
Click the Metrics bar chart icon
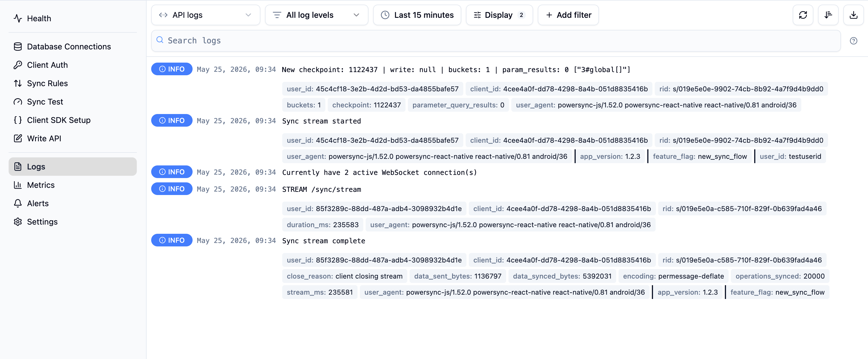click(x=18, y=185)
